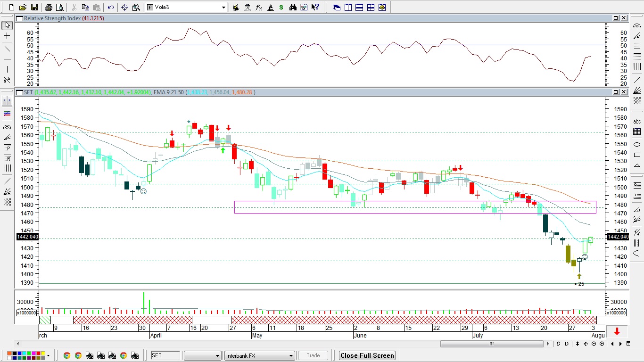The width and height of the screenshot is (644, 362).
Task: Open the empty dropdown beside SET
Action: click(x=217, y=355)
